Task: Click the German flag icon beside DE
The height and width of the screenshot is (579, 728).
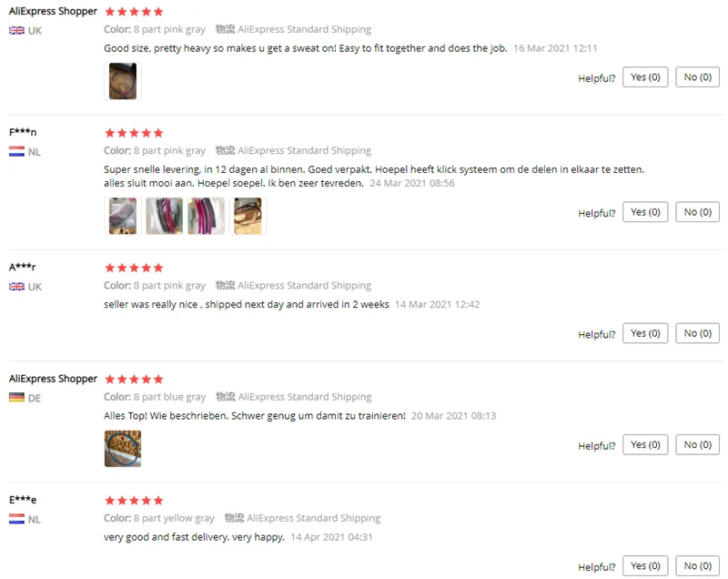Action: (16, 398)
